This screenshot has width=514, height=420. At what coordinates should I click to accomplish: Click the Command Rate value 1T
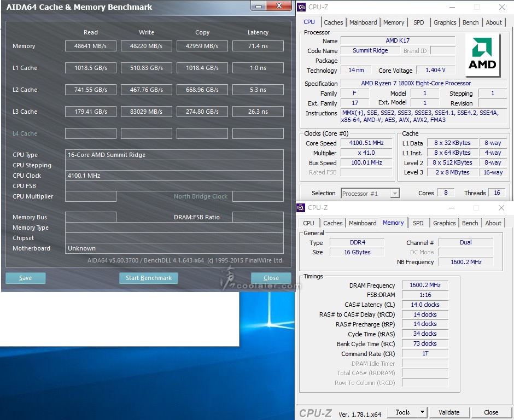[425, 353]
